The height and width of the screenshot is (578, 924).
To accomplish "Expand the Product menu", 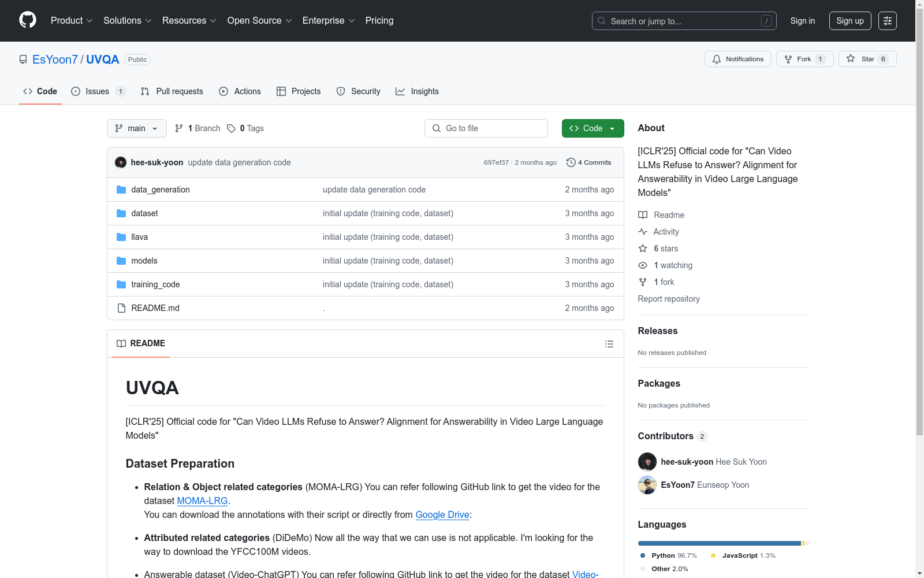I will click(72, 21).
